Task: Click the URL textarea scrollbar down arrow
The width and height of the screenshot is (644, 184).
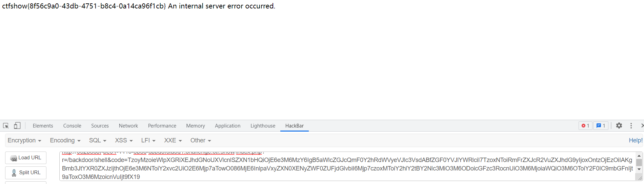Action: (x=639, y=169)
